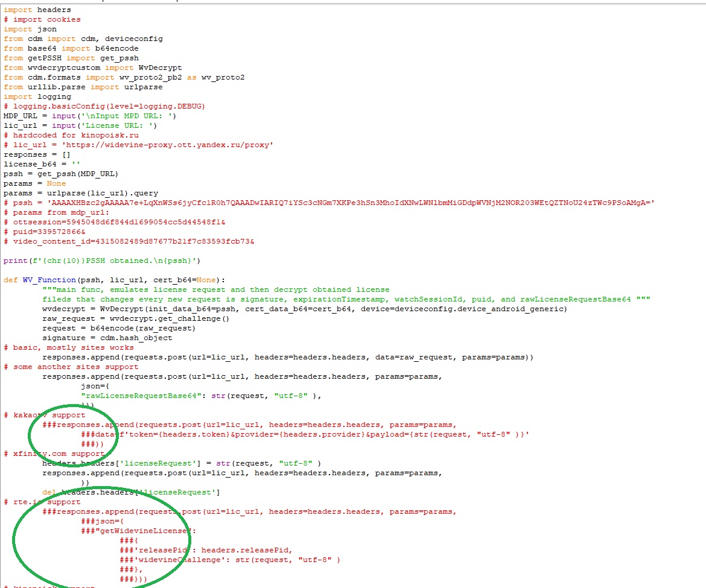Image resolution: width=706 pixels, height=588 pixels.
Task: Click the 'import json' line
Action: (30, 29)
